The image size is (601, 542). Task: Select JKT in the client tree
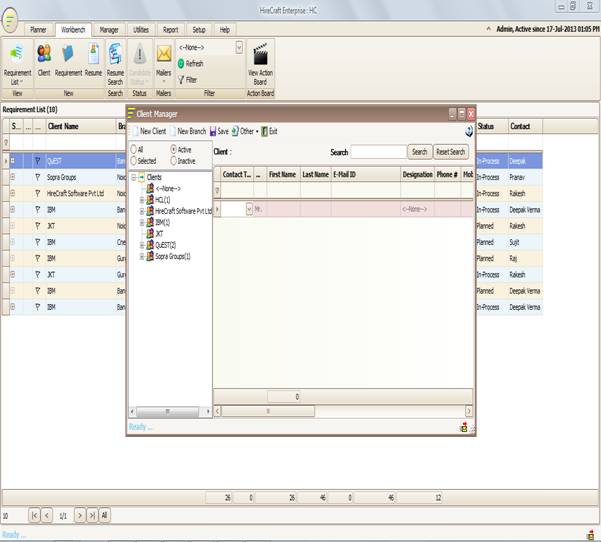point(159,233)
